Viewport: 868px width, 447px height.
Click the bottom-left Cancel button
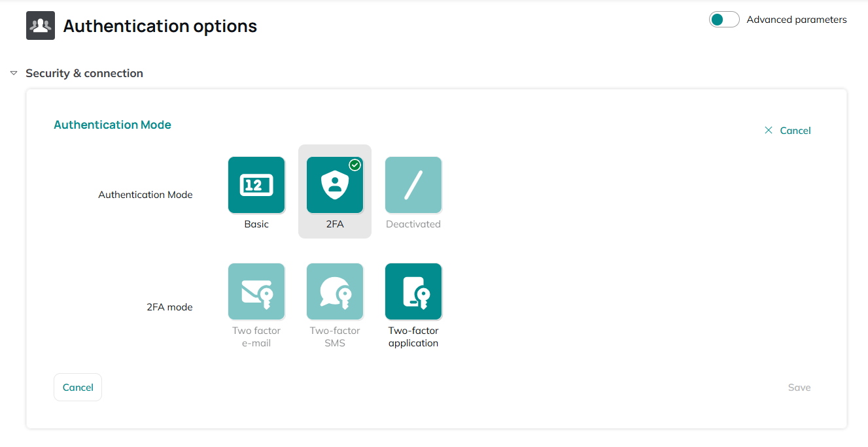coord(78,387)
